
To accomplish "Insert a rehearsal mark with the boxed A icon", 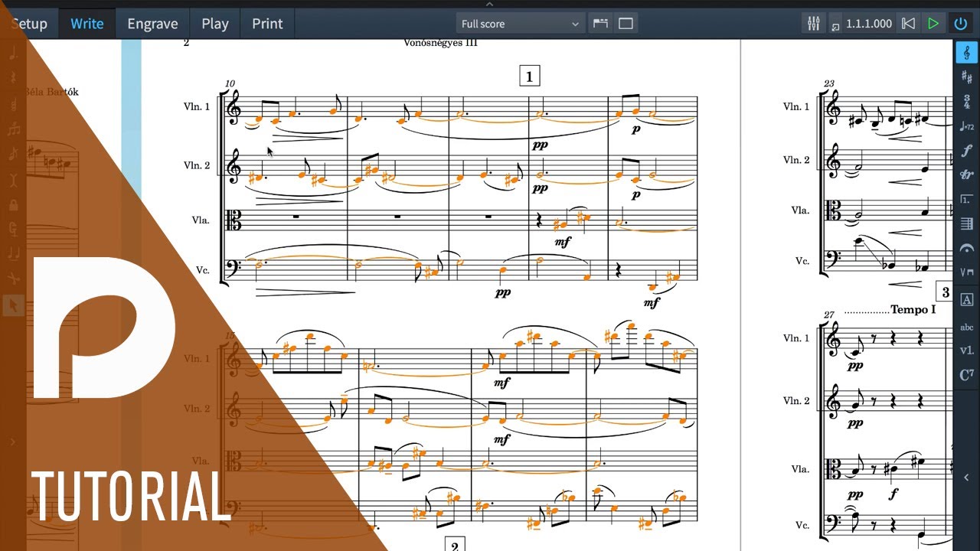I will pyautogui.click(x=966, y=299).
